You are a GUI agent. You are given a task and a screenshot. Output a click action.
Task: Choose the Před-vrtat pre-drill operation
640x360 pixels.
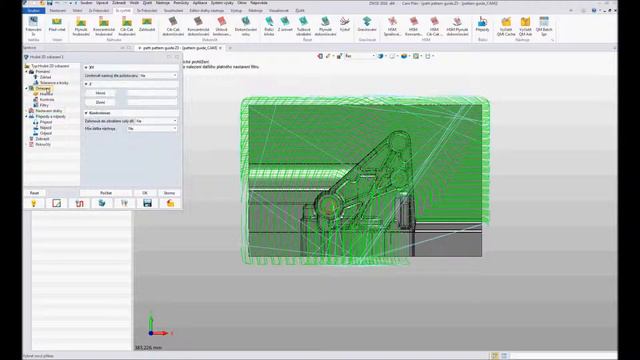pyautogui.click(x=57, y=25)
